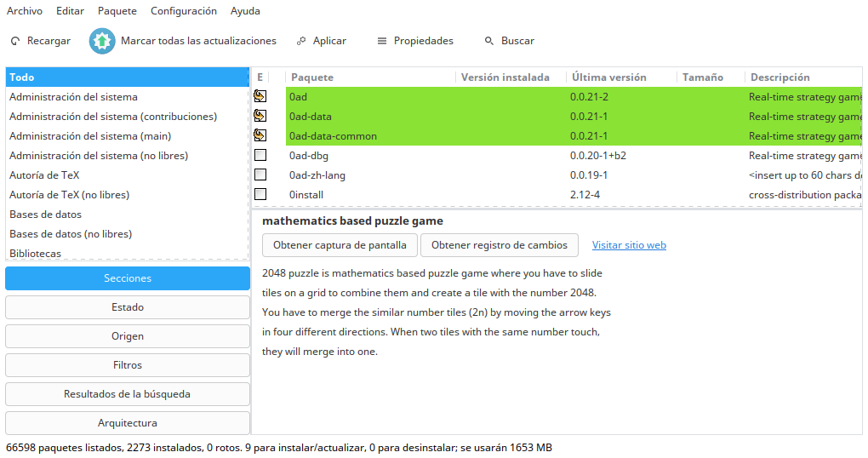The image size is (868, 458).
Task: Select Bases de datos (no libres)
Action: [x=128, y=234]
